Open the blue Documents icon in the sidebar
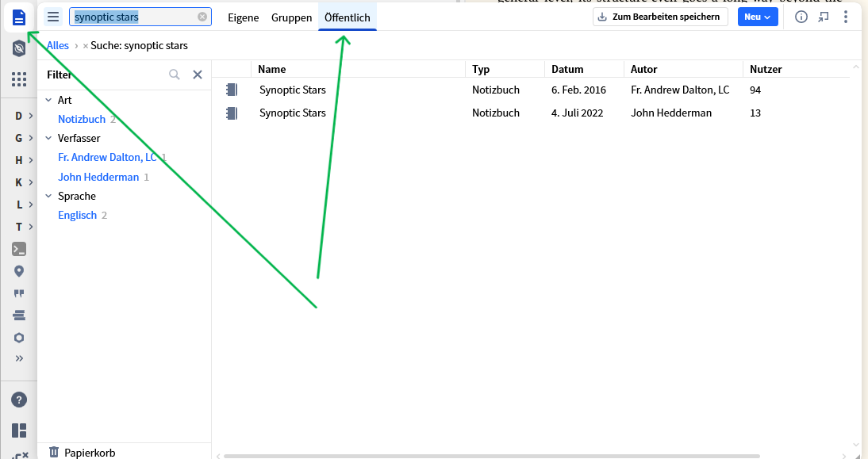Viewport: 868px width, 459px height. point(17,17)
